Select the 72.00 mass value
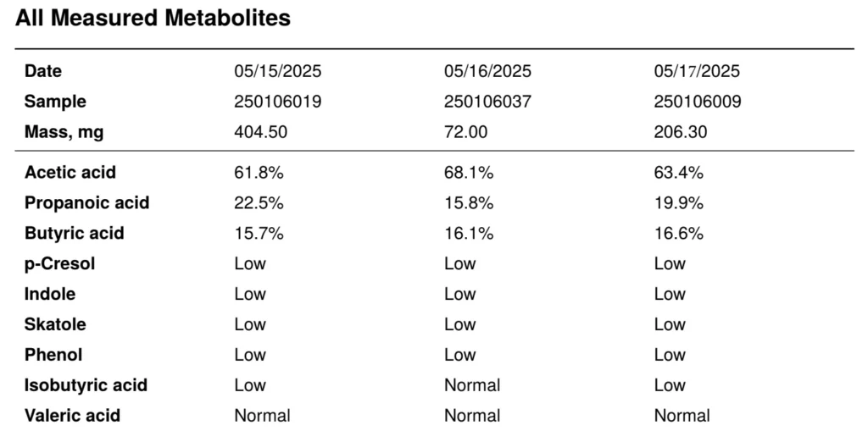 click(465, 132)
